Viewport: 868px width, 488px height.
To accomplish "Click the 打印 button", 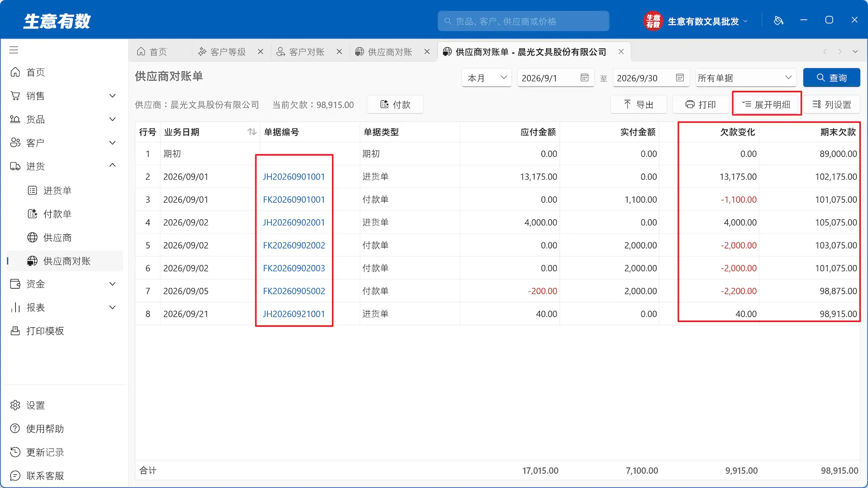I will (x=701, y=104).
